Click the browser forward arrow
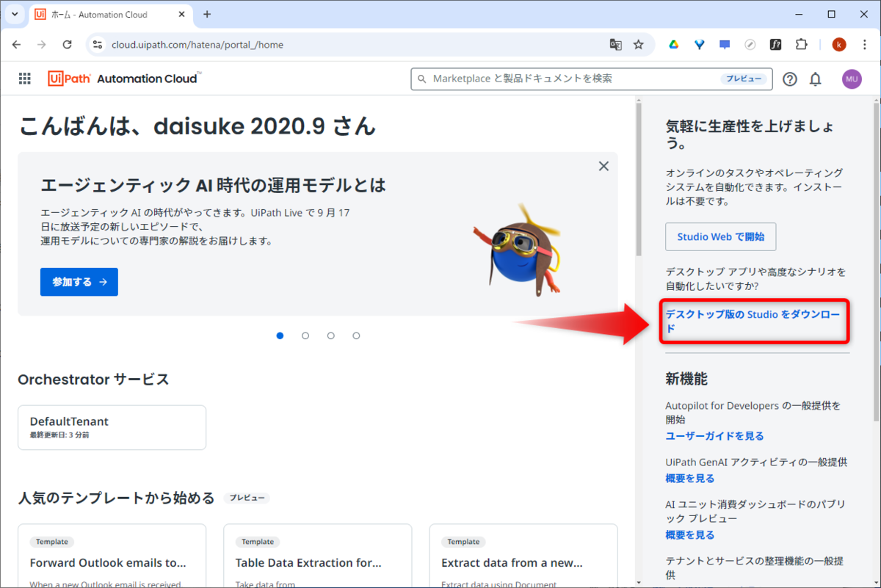881x588 pixels. coord(42,45)
